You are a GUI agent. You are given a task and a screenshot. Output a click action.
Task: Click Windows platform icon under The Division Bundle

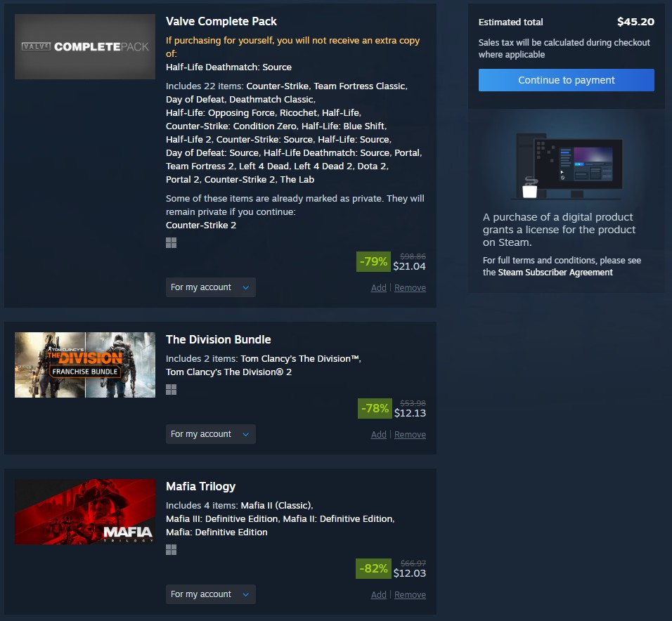[171, 389]
